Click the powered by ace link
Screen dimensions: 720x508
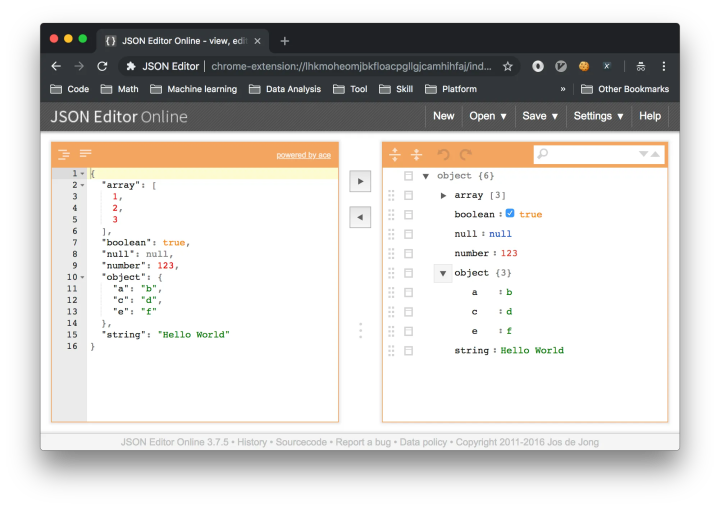click(304, 155)
